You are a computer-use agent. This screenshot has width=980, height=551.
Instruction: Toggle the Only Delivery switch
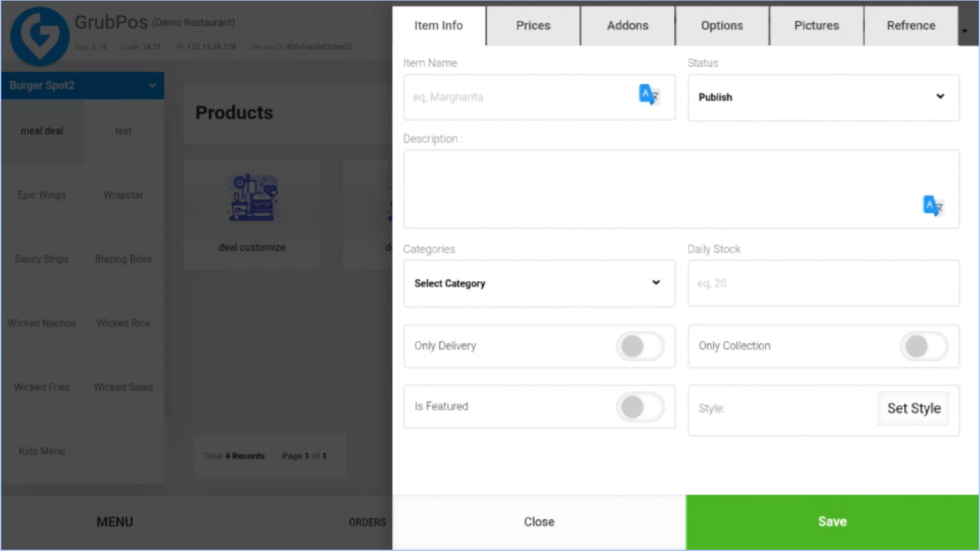639,346
